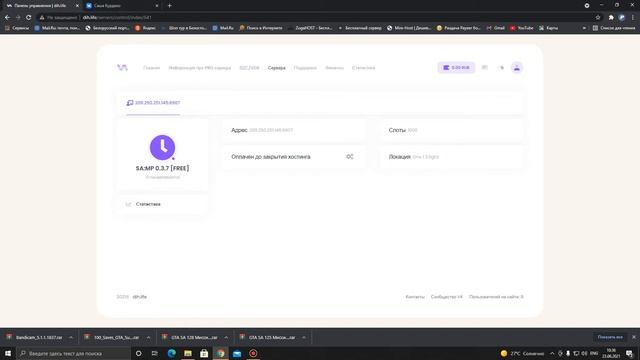Expand options for Bandicam download

click(71, 338)
